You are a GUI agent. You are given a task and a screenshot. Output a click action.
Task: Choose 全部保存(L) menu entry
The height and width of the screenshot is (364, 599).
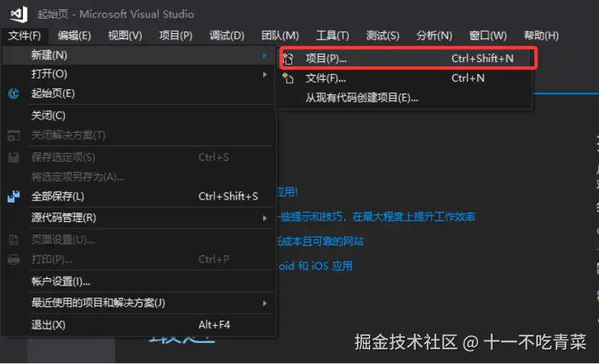[139, 197]
